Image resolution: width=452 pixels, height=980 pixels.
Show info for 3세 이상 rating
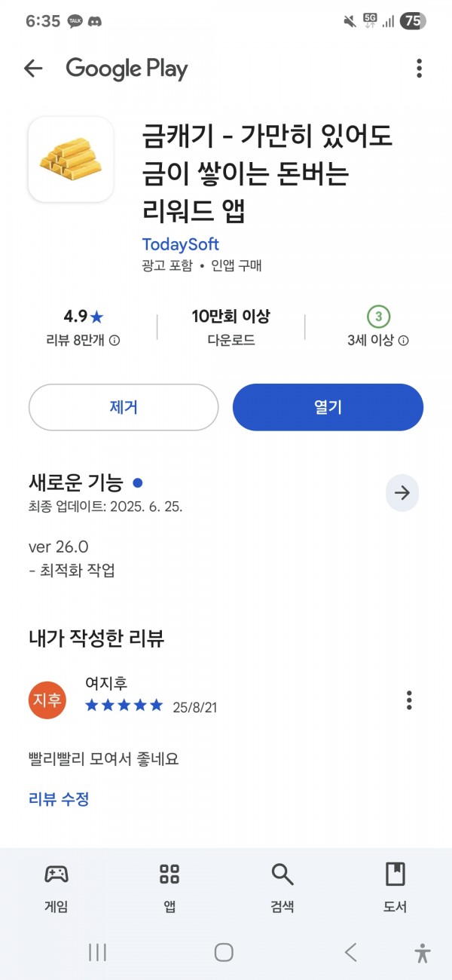(x=404, y=341)
